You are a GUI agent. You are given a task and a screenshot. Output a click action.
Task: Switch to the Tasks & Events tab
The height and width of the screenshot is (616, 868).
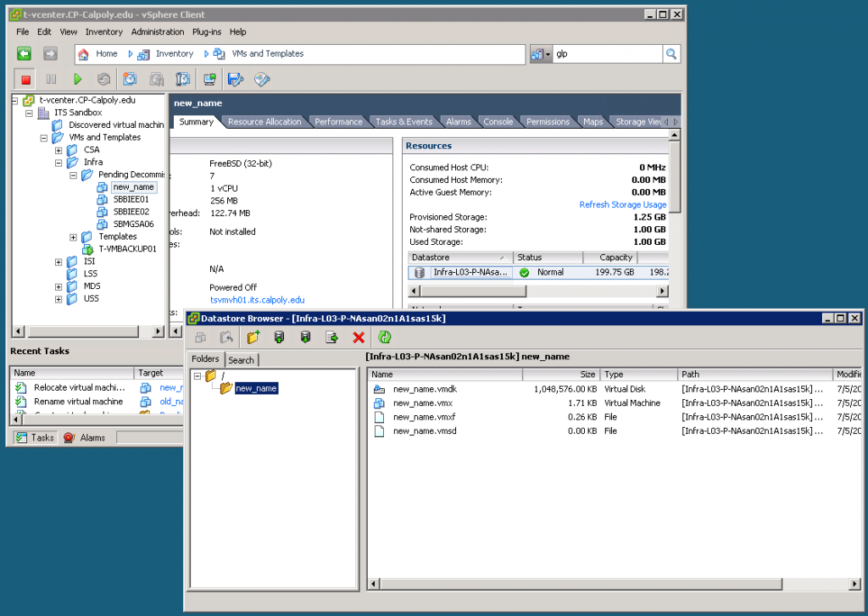[x=403, y=122]
